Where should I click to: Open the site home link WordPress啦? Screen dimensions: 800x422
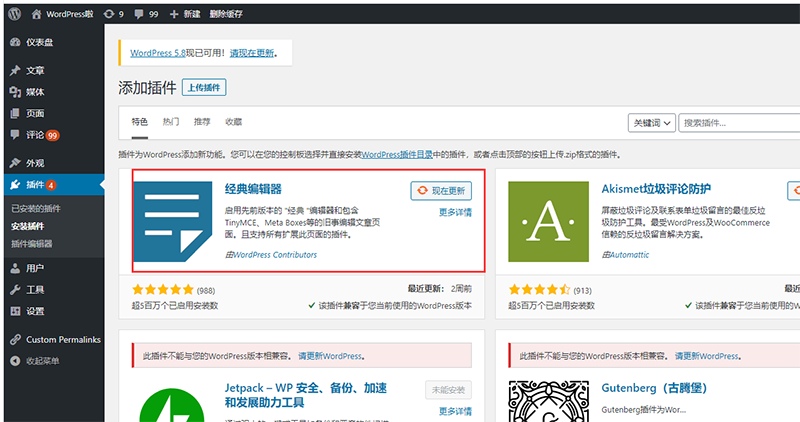click(62, 14)
